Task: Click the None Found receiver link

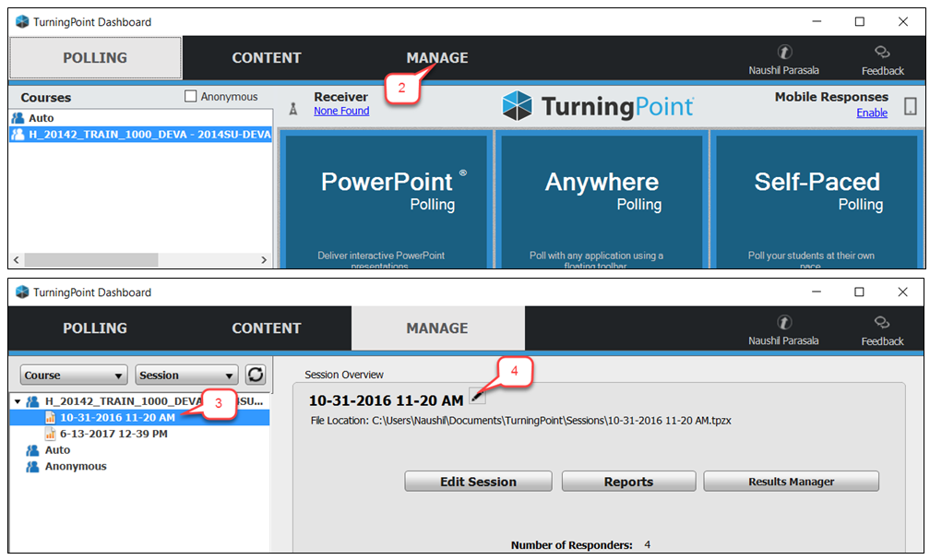Action: (341, 111)
